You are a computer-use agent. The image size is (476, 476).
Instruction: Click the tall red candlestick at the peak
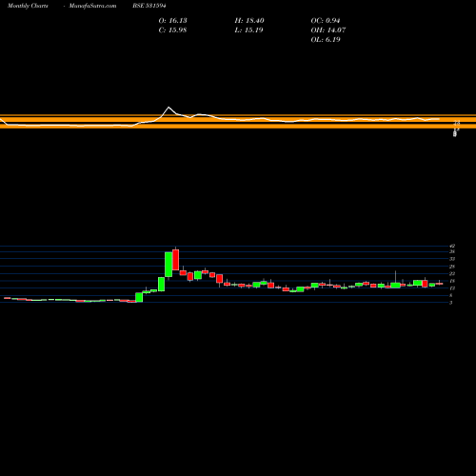pyautogui.click(x=176, y=260)
